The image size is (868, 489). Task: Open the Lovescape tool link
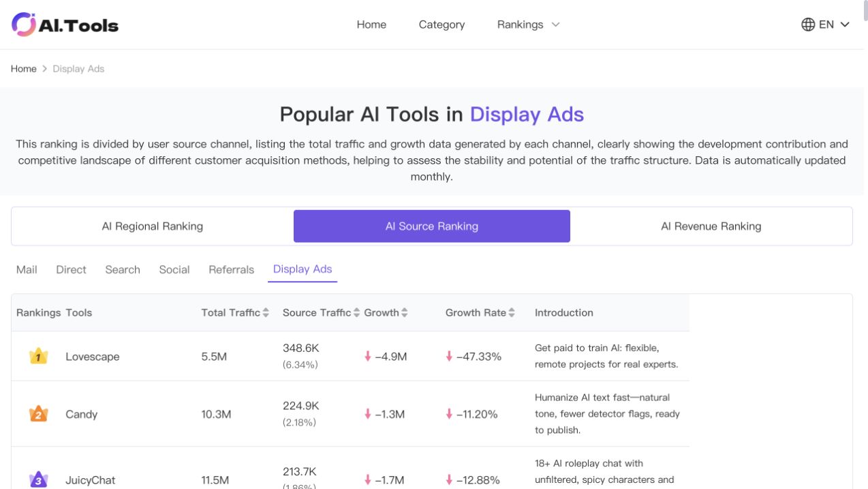point(93,357)
